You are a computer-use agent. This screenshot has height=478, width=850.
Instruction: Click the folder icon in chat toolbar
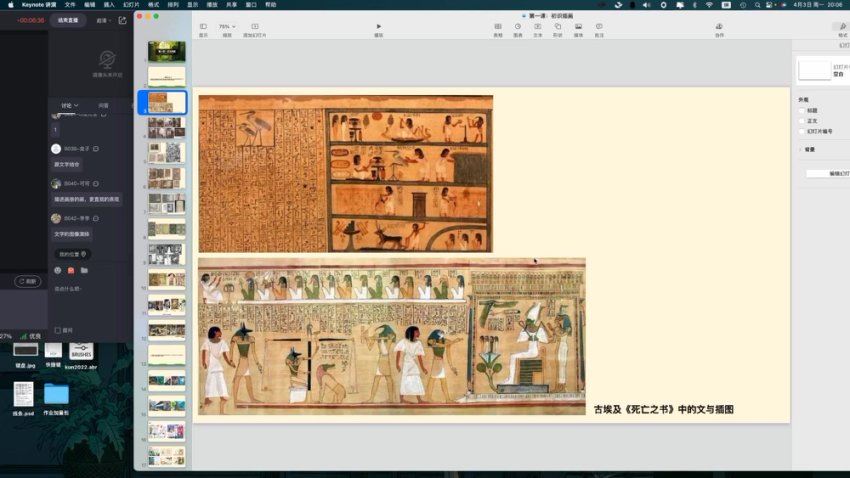[84, 270]
